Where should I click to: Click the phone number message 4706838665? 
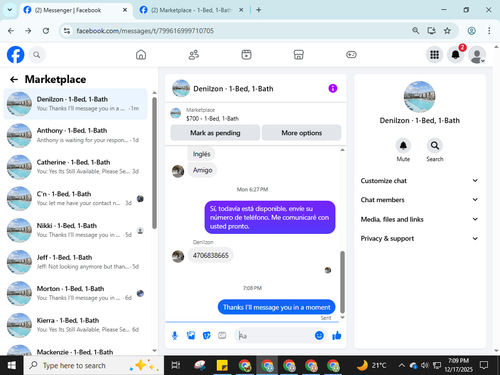(x=211, y=255)
